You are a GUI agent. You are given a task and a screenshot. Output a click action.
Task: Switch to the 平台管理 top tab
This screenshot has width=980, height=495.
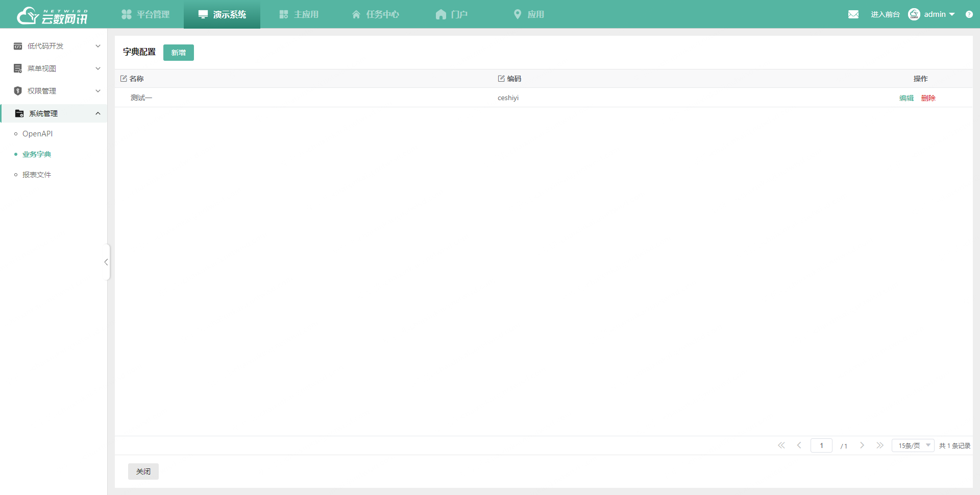[145, 14]
